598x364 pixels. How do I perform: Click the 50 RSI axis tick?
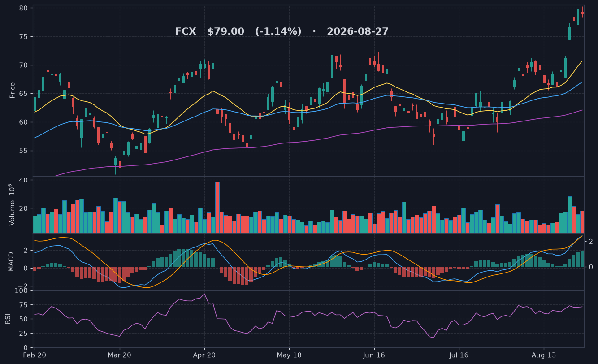tap(23, 319)
